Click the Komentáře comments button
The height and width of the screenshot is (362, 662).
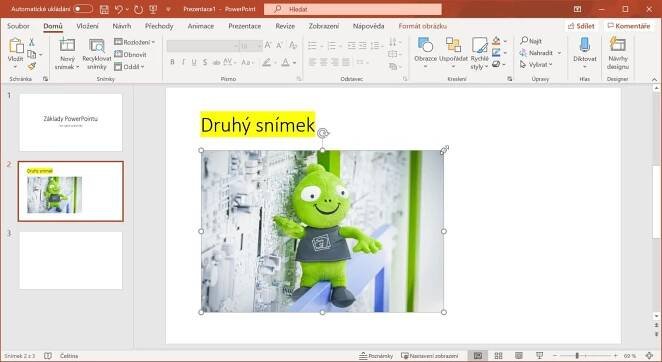pos(629,26)
